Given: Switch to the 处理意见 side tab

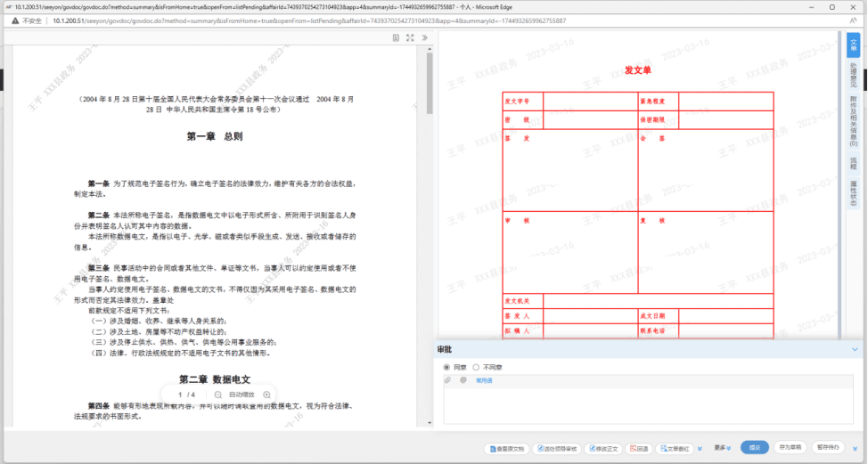Looking at the screenshot, I should click(853, 75).
